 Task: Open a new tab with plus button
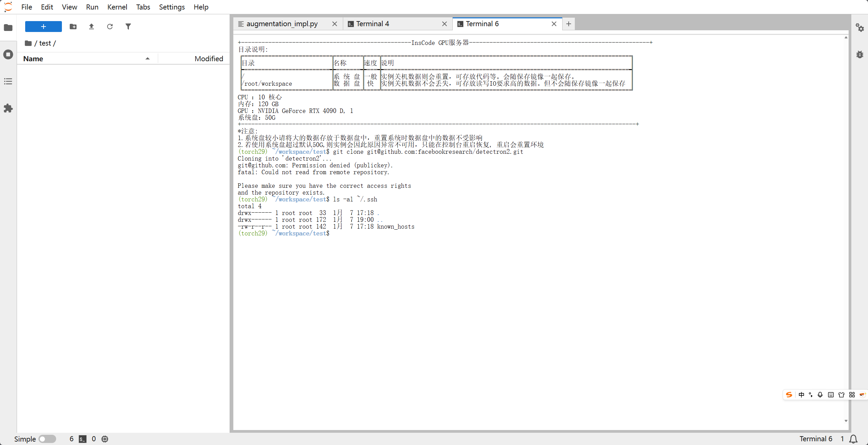click(x=568, y=24)
